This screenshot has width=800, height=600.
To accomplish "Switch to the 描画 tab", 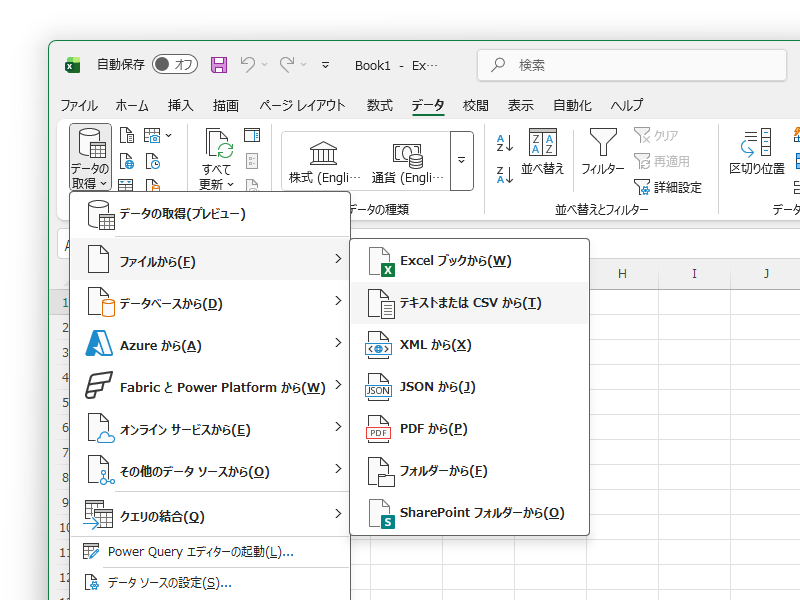I will (x=226, y=105).
